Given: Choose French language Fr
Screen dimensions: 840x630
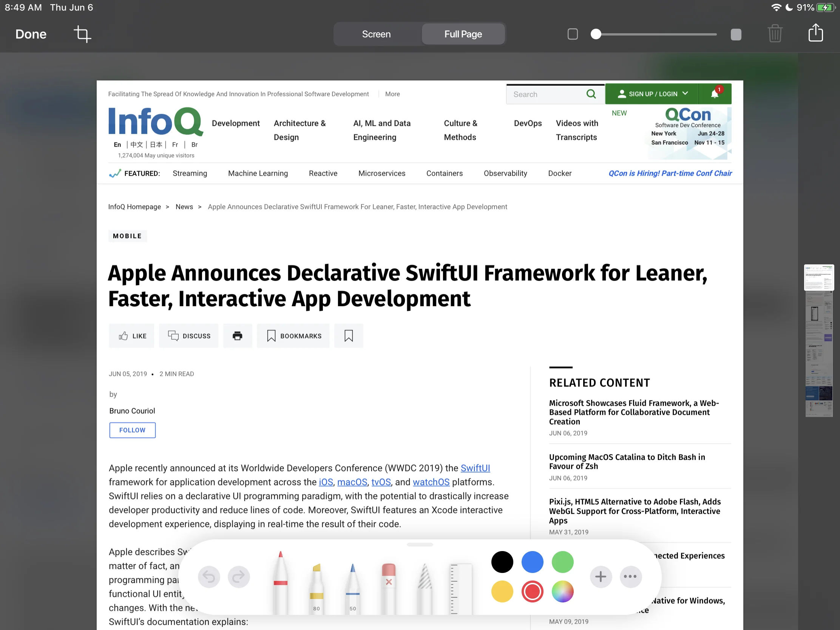Looking at the screenshot, I should 175,145.
